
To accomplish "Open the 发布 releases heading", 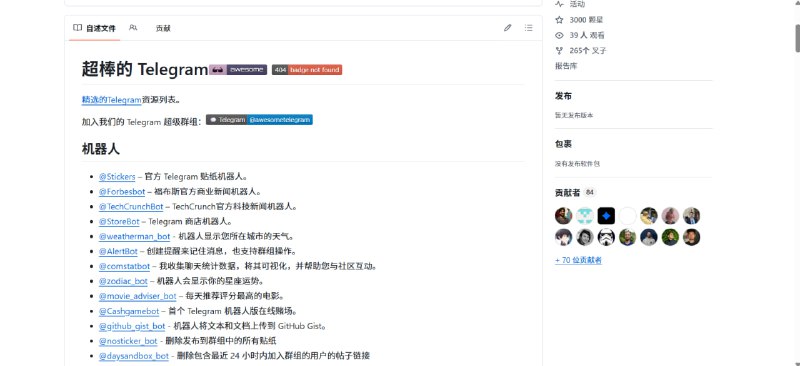I will [x=563, y=96].
